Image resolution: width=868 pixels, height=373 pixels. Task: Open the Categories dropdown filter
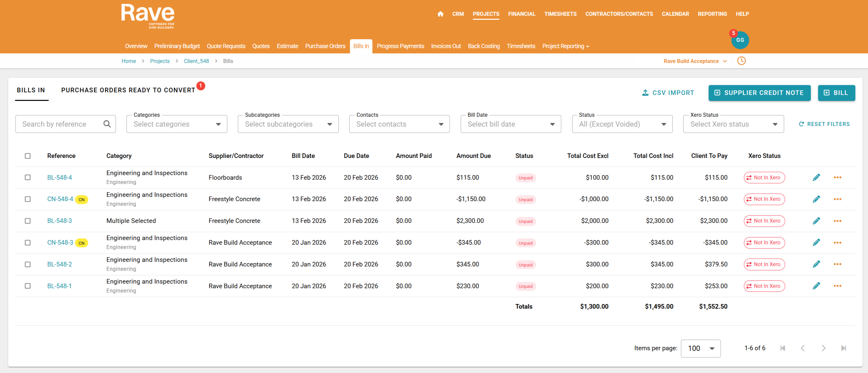177,124
